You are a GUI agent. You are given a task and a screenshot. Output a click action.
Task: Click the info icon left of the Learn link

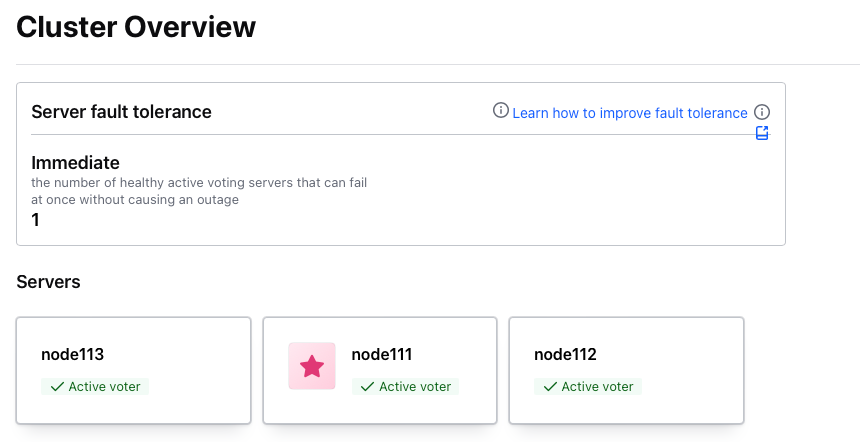(x=501, y=111)
